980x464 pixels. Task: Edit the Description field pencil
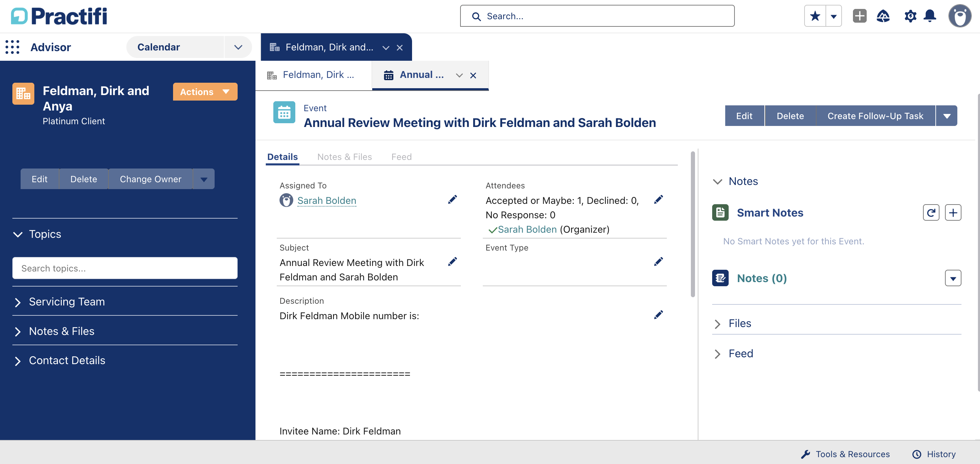click(659, 315)
